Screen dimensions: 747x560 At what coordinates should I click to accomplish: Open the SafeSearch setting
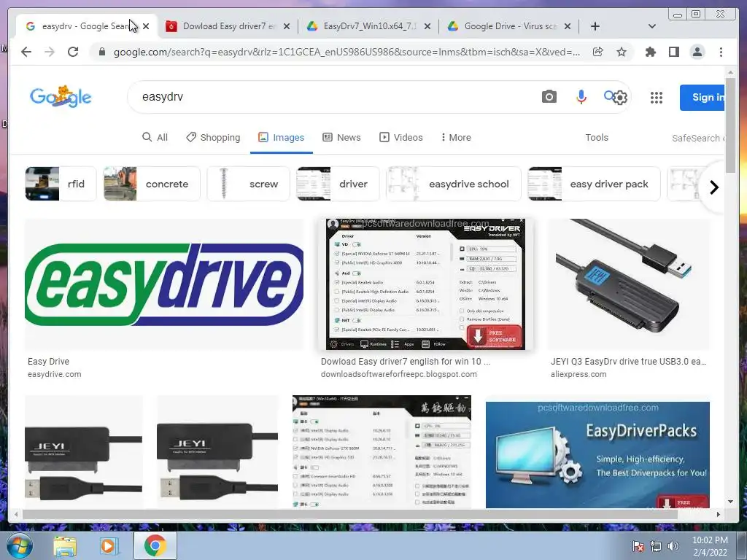[698, 138]
